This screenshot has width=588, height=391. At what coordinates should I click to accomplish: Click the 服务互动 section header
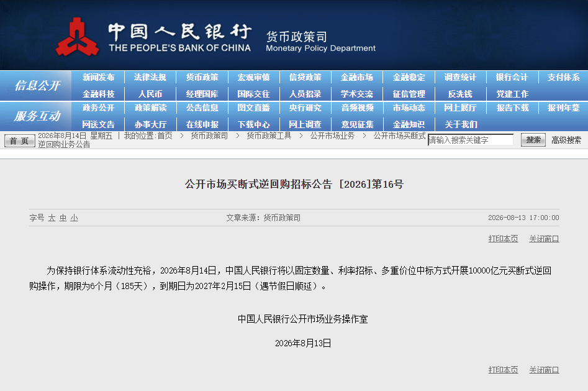[x=37, y=116]
